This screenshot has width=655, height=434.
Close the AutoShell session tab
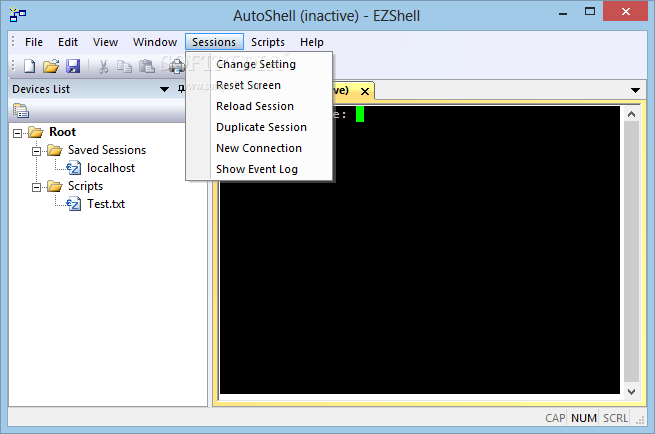[x=365, y=91]
